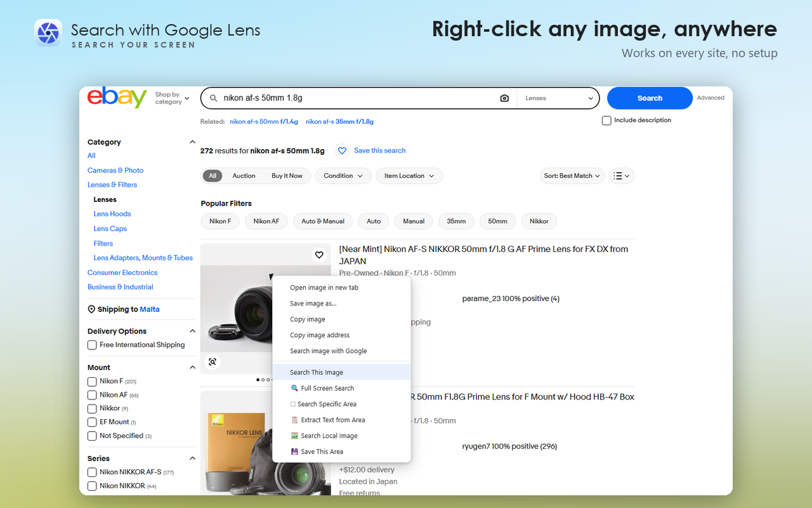Image resolution: width=812 pixels, height=508 pixels.
Task: Click the blue Search button
Action: tap(650, 98)
